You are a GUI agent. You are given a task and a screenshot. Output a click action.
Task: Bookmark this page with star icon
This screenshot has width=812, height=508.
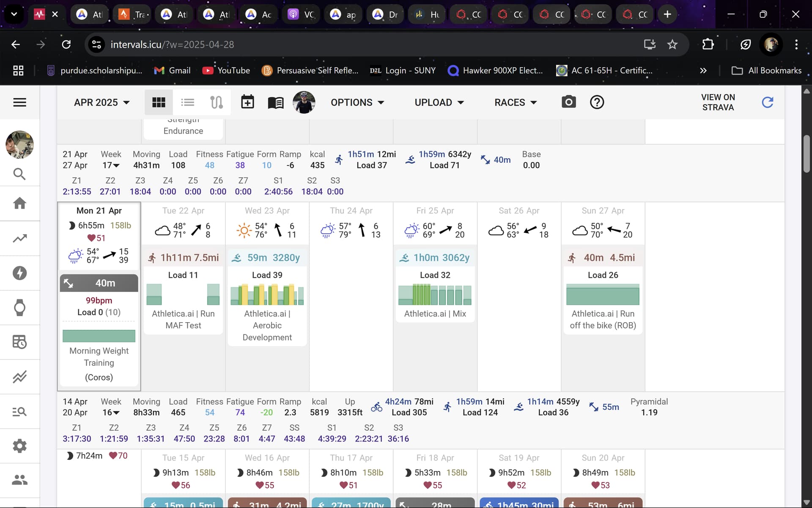tap(672, 44)
